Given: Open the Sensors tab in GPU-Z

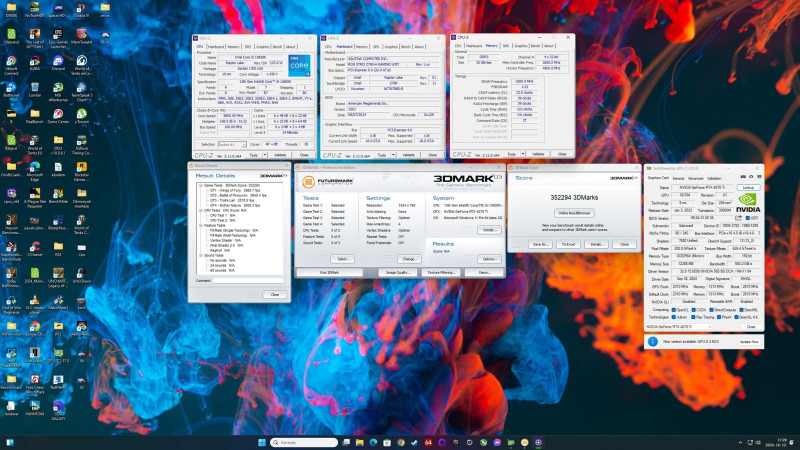Looking at the screenshot, I should click(x=679, y=178).
